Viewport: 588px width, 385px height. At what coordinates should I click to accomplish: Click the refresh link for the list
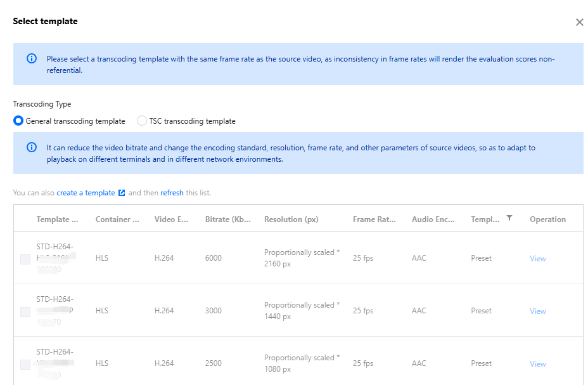[172, 193]
